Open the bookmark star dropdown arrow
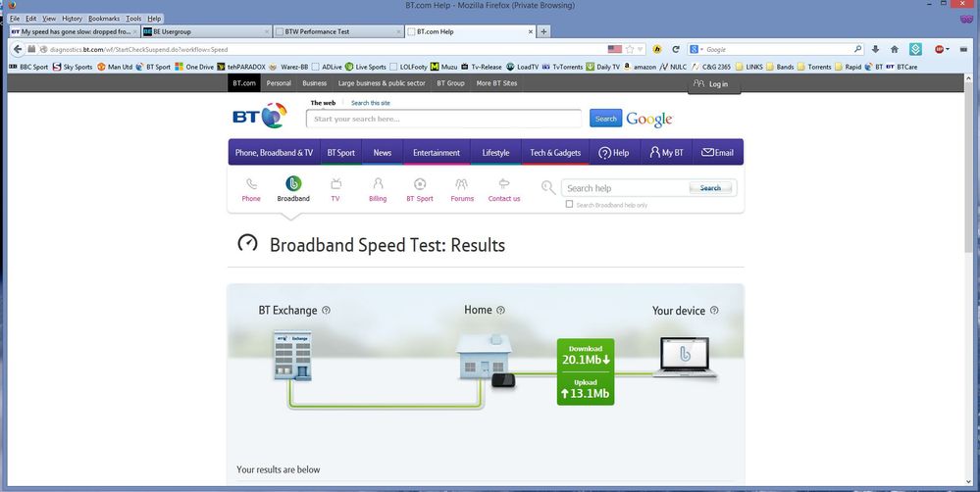Viewport: 980px width, 492px height. [640, 49]
